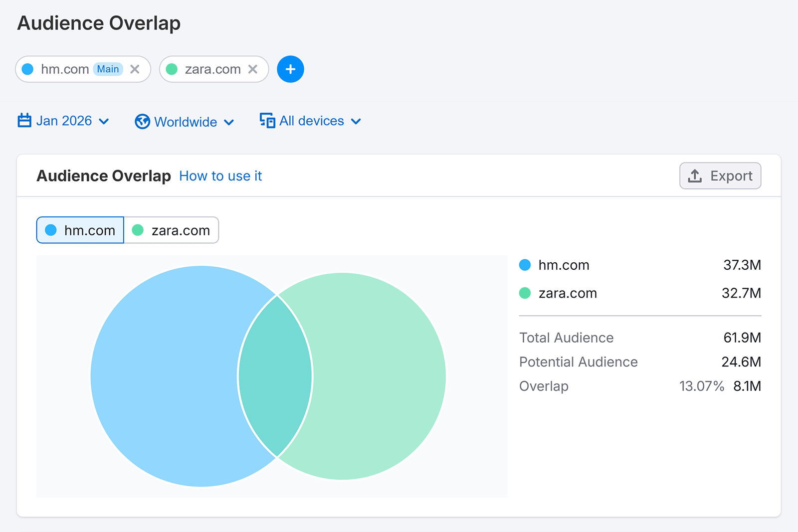Click the Worldwide filter text
This screenshot has width=798, height=532.
click(x=186, y=122)
